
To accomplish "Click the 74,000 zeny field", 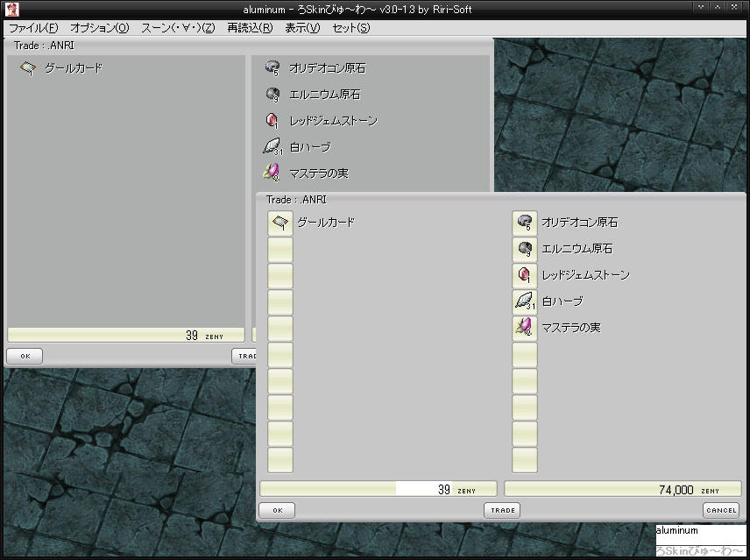I will click(623, 489).
